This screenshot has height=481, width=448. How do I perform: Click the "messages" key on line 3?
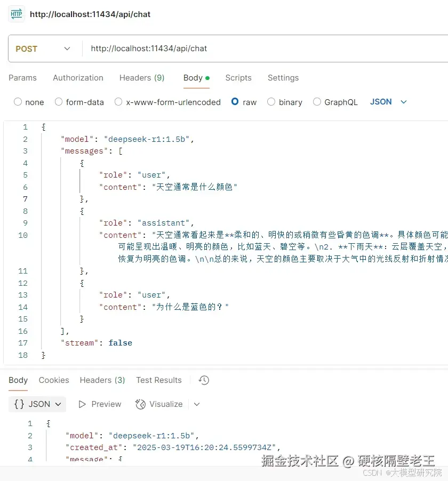(84, 151)
